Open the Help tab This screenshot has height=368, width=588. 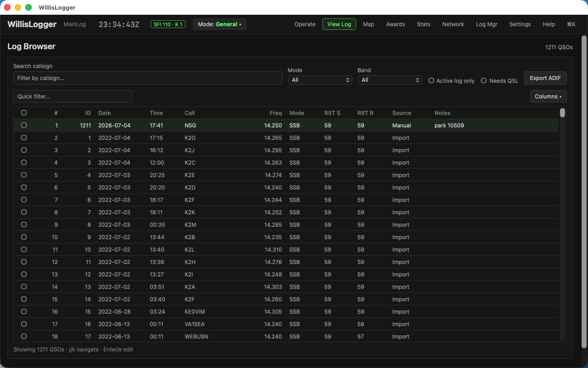tap(548, 24)
